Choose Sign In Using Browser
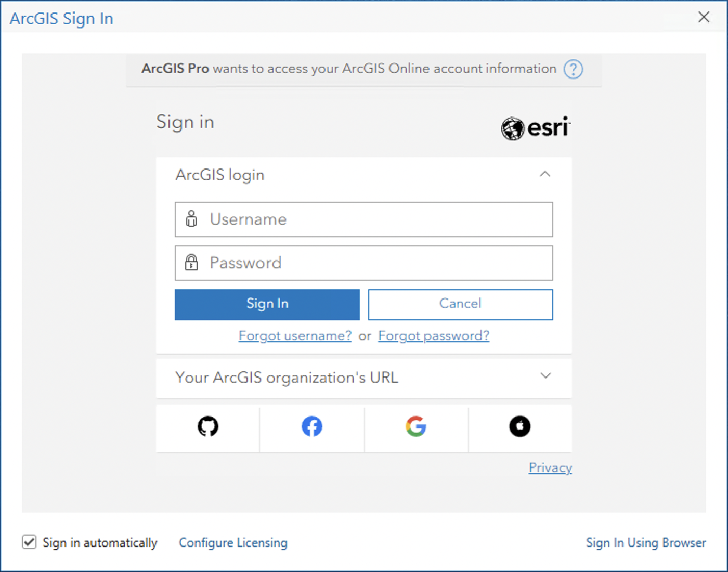Viewport: 728px width, 572px height. point(646,543)
